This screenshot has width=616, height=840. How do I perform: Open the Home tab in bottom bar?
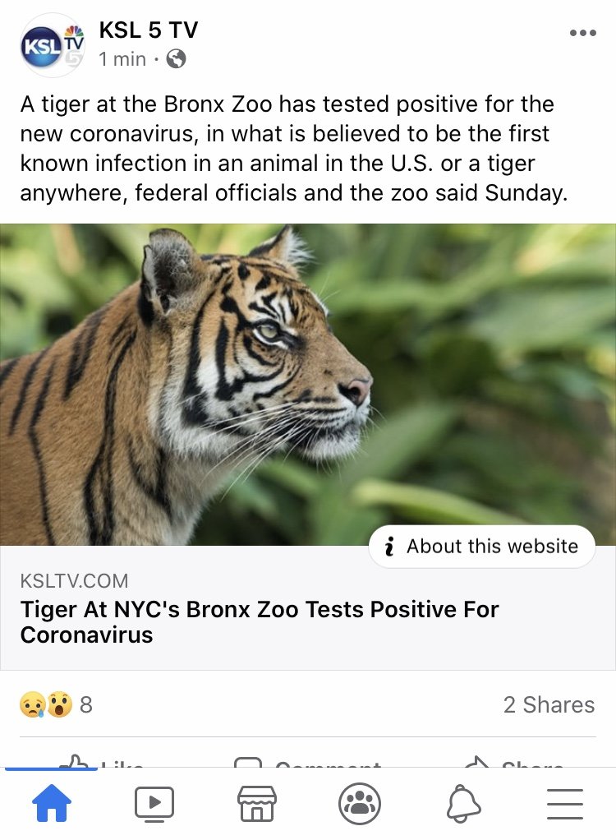click(x=52, y=803)
